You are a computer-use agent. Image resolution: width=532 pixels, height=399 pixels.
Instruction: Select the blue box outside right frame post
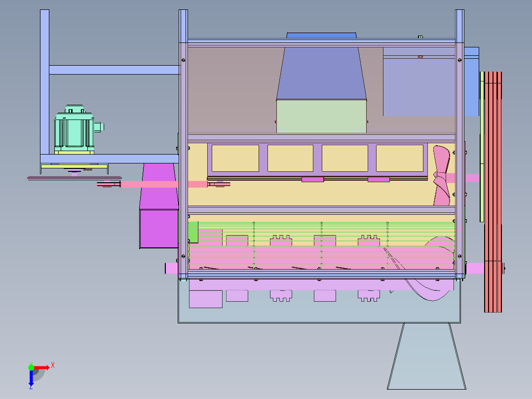point(472,81)
